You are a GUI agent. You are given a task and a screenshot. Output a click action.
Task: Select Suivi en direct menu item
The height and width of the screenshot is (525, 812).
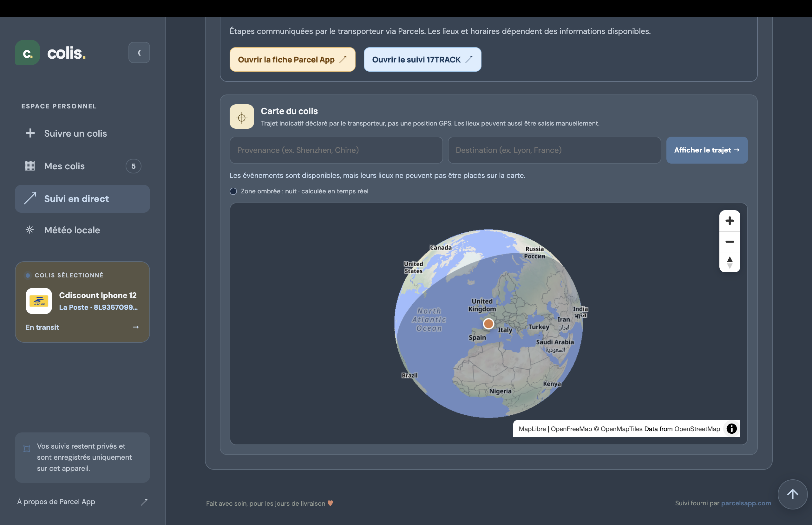82,199
